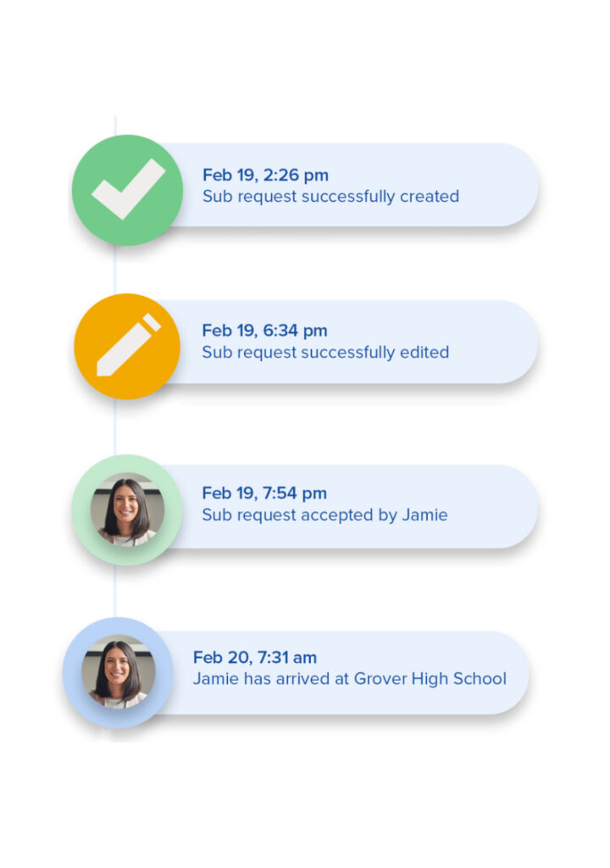Click the 'Feb 19, 7:54 pm' timestamp
The width and height of the screenshot is (610, 868).
[264, 492]
